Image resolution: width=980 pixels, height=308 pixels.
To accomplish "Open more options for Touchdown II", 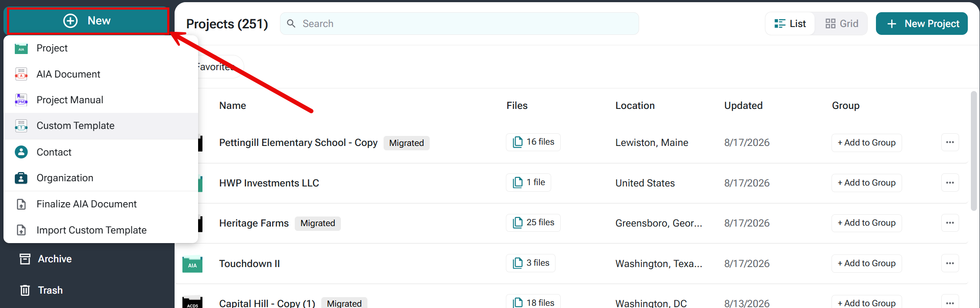I will pos(950,263).
